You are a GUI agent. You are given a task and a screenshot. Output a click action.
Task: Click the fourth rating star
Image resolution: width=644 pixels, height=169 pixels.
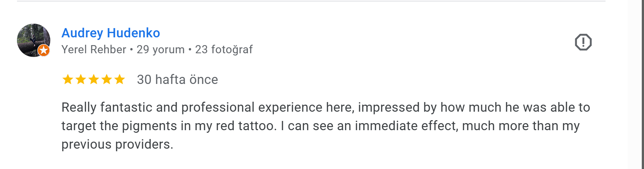click(x=106, y=80)
